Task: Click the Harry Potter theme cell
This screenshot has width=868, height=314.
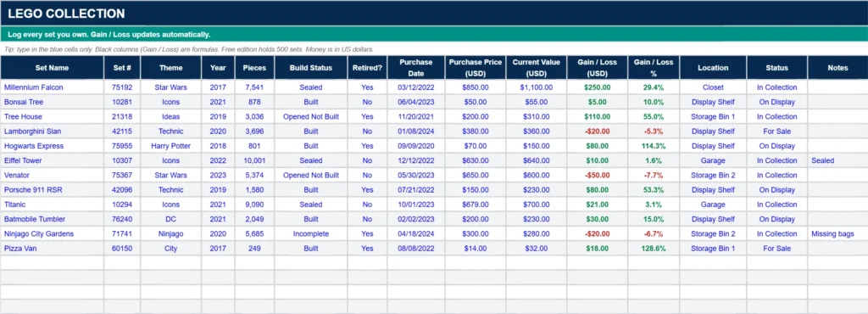Action: [170, 146]
